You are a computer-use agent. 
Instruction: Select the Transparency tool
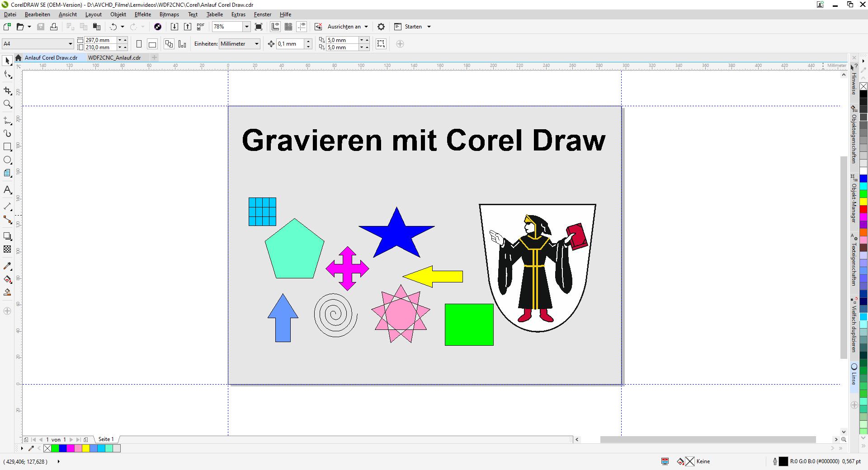pyautogui.click(x=7, y=249)
